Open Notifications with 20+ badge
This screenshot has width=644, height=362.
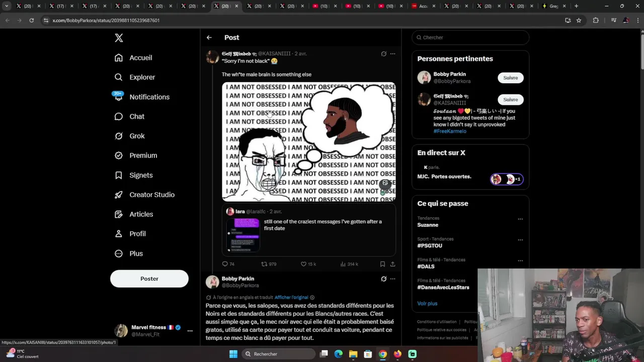click(x=142, y=97)
